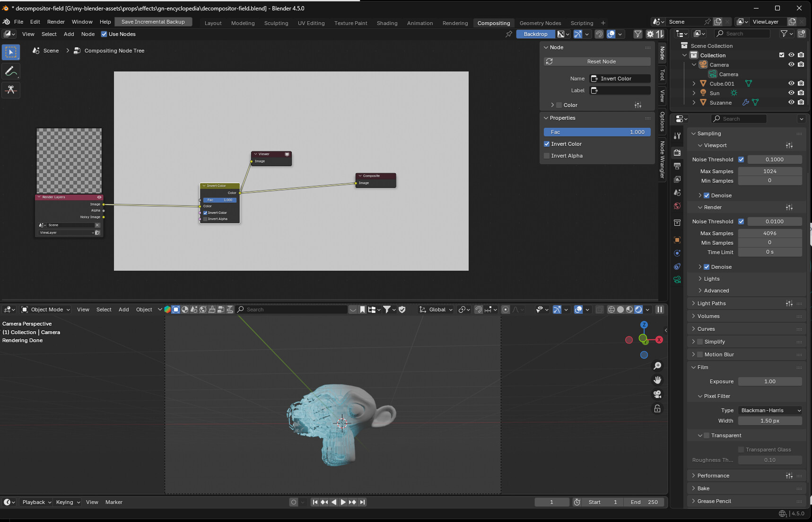Select the Annotate tool in node editor
The image size is (812, 522).
[11, 71]
